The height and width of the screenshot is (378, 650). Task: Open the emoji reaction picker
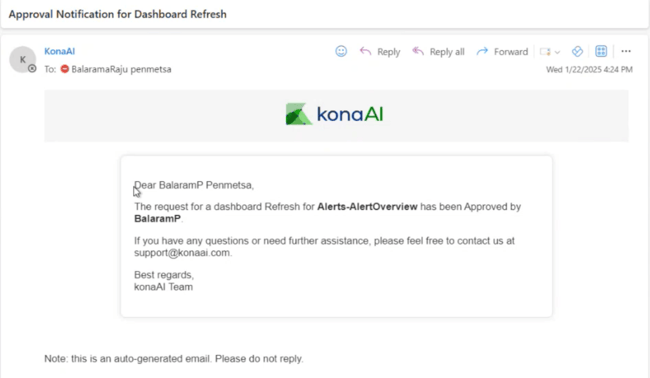tap(341, 51)
